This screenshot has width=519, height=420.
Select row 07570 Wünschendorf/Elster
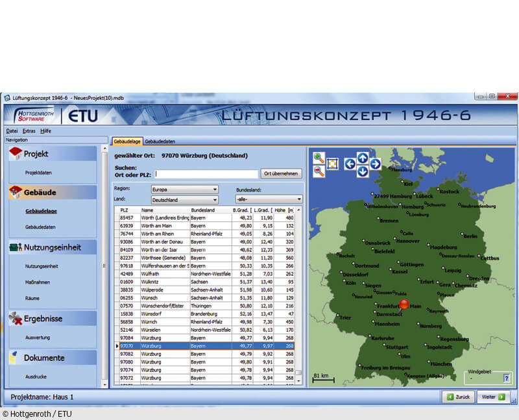[x=204, y=306]
